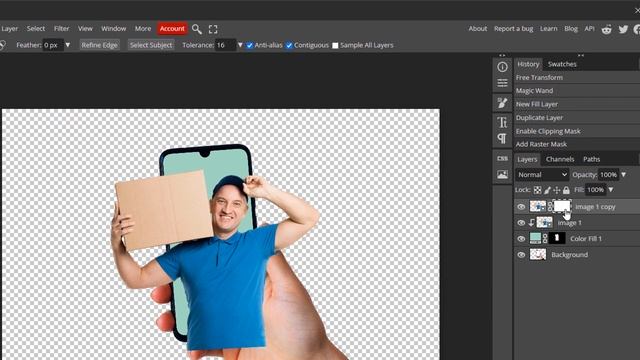Click the Color Fill 1 teal color swatch
Screen dimensions: 640x360
(535, 238)
